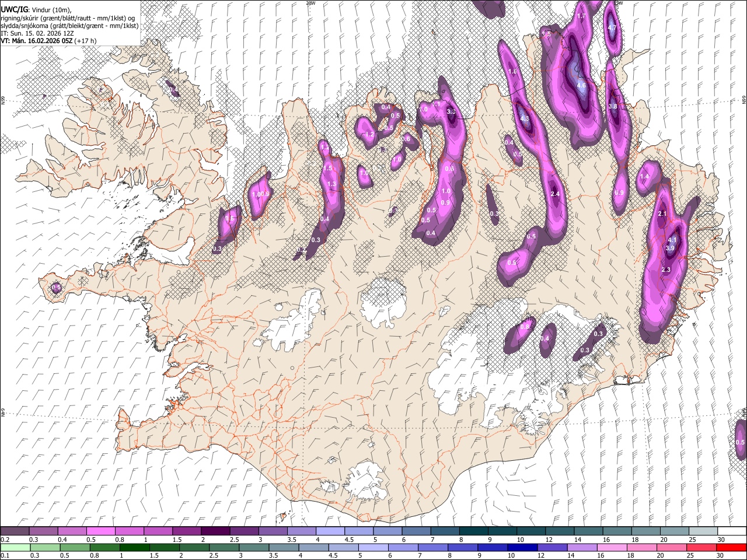
Task: Click the 3.9 value in the eastern band
Action: 670,248
